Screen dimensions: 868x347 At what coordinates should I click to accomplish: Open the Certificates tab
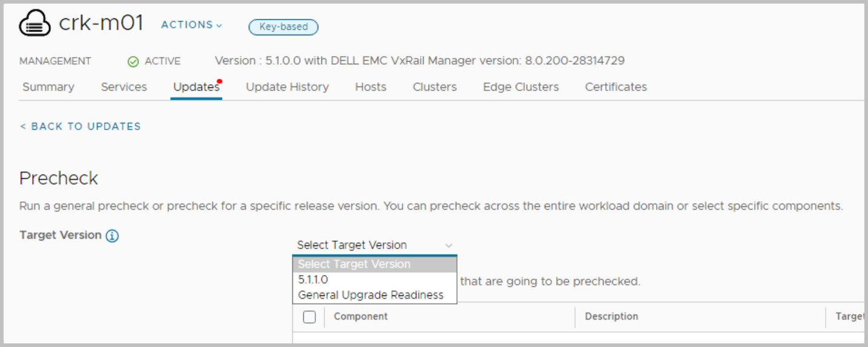(x=616, y=87)
